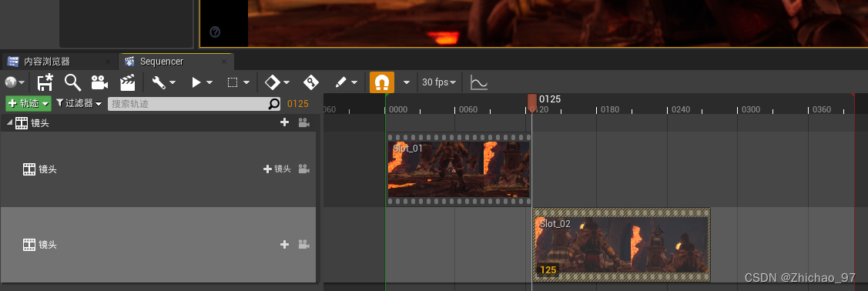Click the 0360 mark on timeline ruler
The width and height of the screenshot is (868, 291).
pyautogui.click(x=822, y=109)
